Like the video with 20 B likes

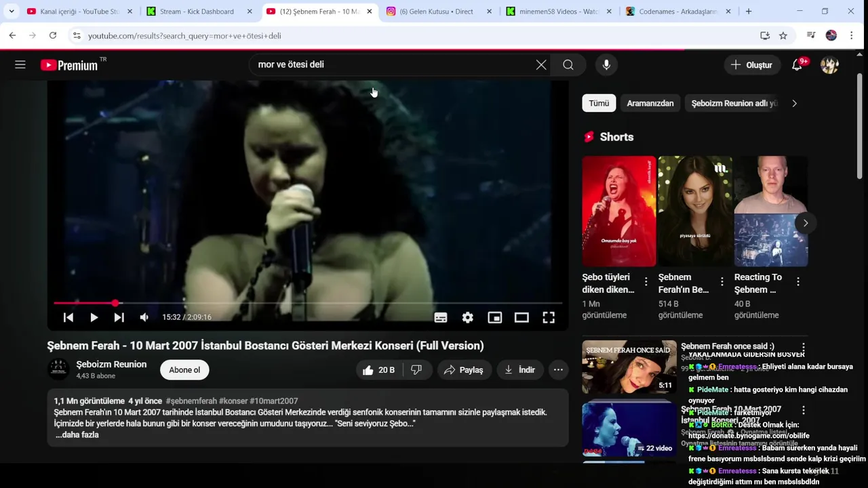coord(379,370)
